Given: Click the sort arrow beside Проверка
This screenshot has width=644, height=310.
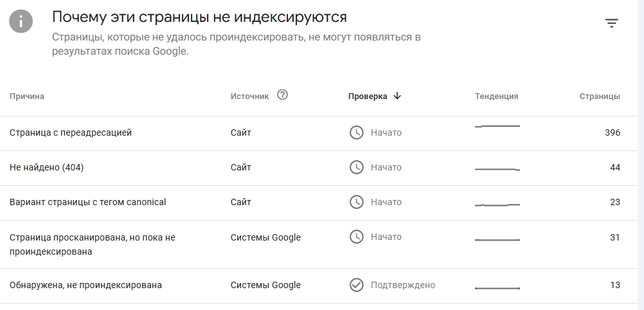Looking at the screenshot, I should 397,96.
